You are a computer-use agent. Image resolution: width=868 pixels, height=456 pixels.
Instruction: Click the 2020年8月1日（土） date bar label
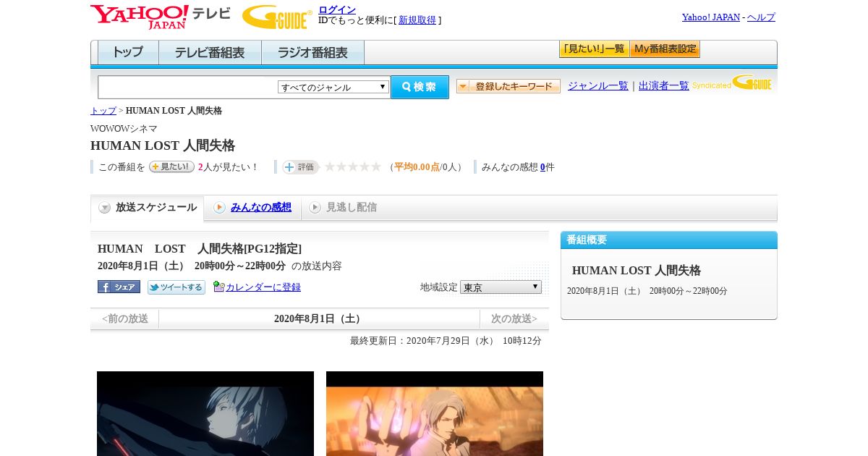coord(319,319)
